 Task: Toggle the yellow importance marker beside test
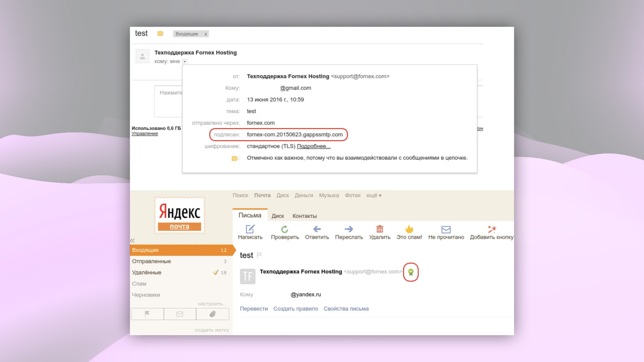(x=160, y=34)
